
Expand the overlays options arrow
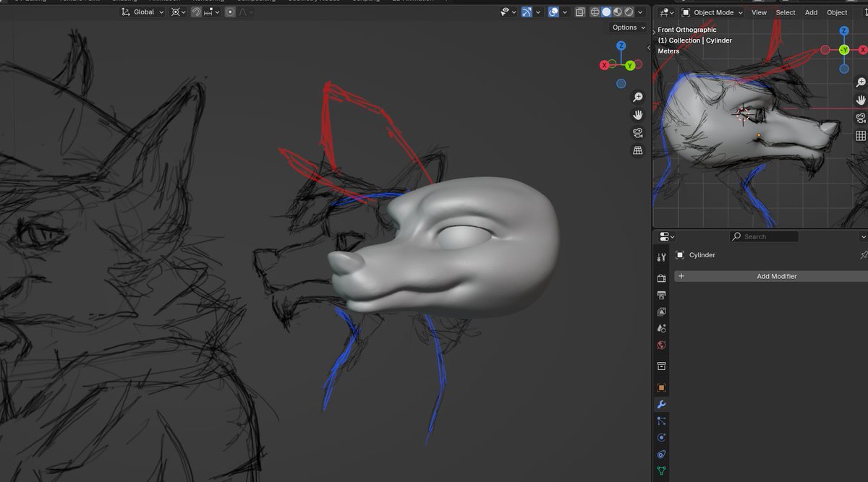pyautogui.click(x=565, y=12)
